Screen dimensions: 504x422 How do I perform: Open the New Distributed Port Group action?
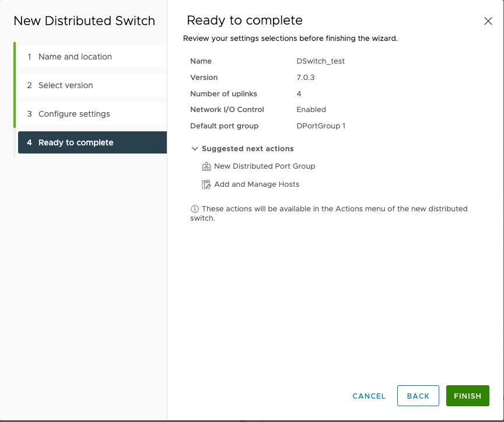click(x=264, y=166)
